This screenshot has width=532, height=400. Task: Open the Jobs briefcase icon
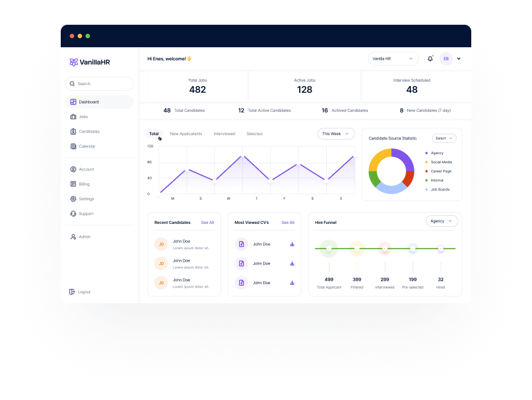(x=73, y=117)
